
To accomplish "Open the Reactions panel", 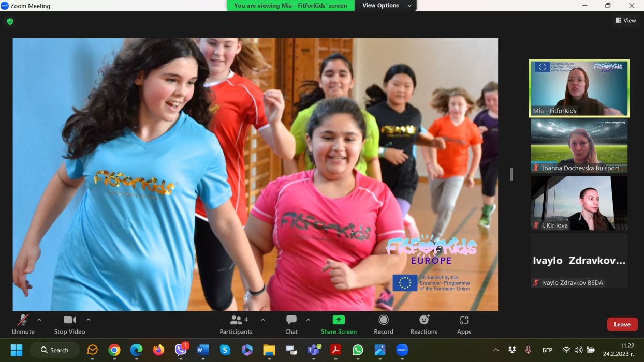I will click(x=423, y=320).
